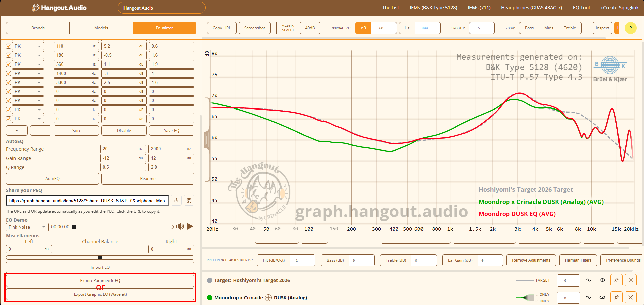Screen dimensions: 644x305
Task: Hide the Hoshiyomi's Target 2026 curve
Action: point(602,280)
